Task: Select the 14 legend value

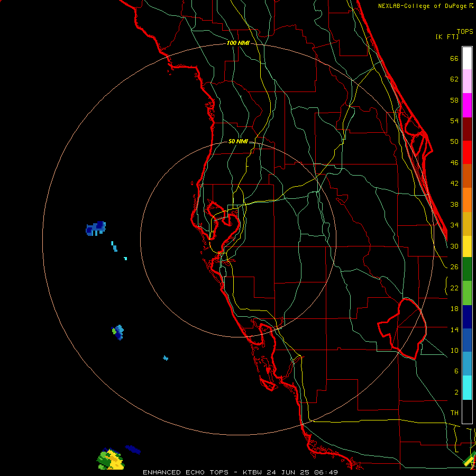Action: click(x=454, y=329)
